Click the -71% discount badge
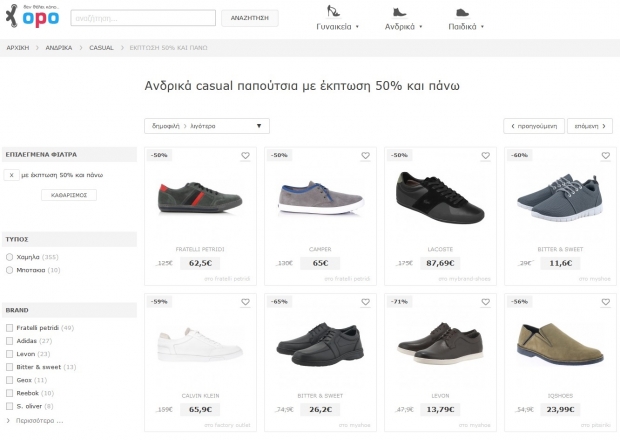Image resolution: width=620 pixels, height=440 pixels. pyautogui.click(x=399, y=302)
